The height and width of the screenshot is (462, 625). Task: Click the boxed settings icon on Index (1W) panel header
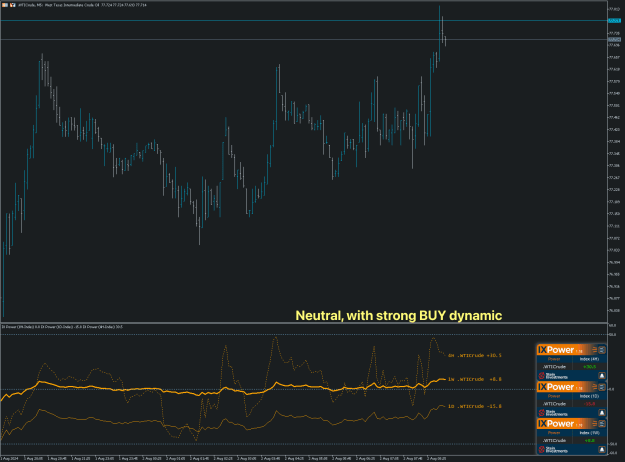602,424
